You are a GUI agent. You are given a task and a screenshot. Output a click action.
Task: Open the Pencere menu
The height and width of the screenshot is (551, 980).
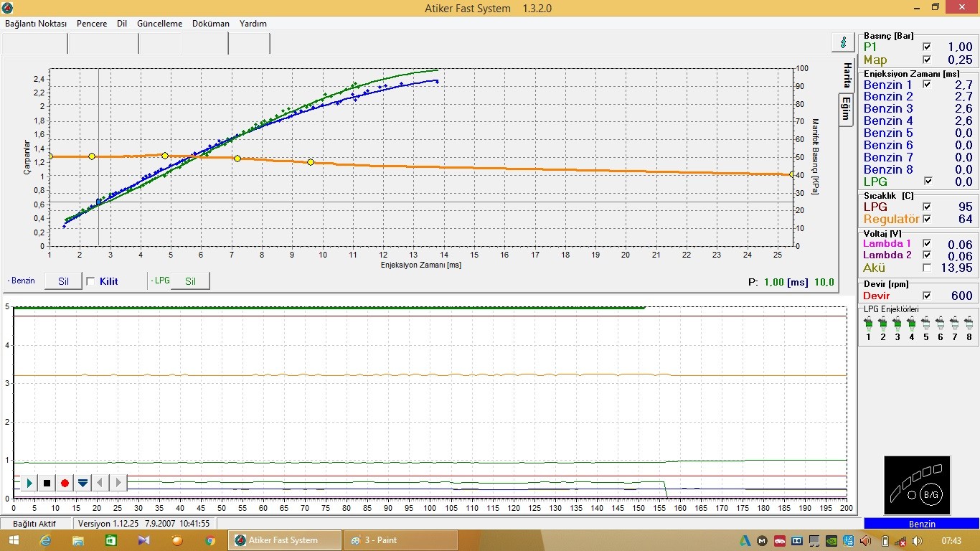pyautogui.click(x=92, y=24)
